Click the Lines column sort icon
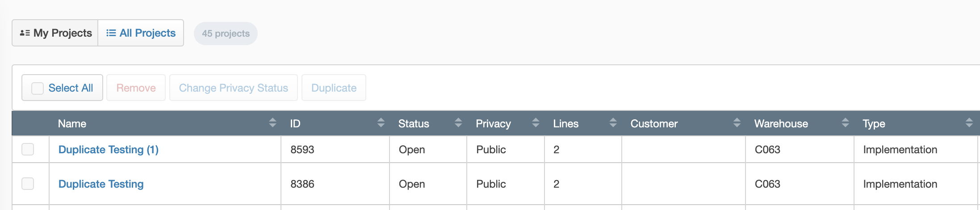 [613, 123]
